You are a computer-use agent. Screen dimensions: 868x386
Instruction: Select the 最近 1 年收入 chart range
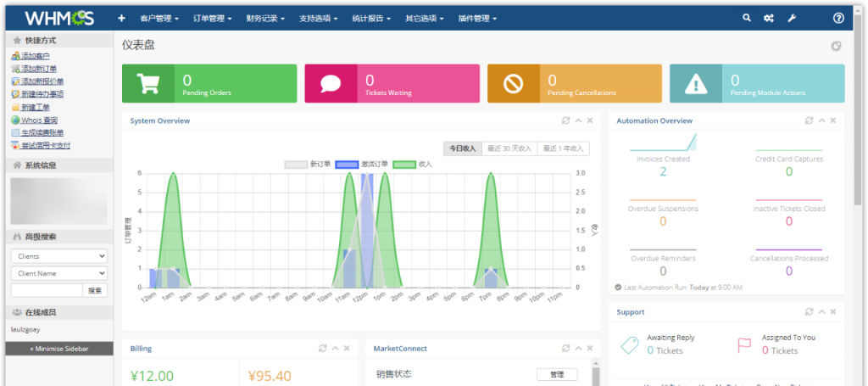coord(564,149)
